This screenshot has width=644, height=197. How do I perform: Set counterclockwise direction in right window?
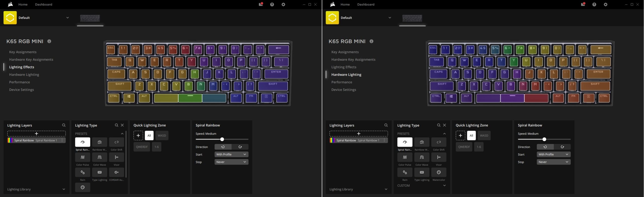545,147
